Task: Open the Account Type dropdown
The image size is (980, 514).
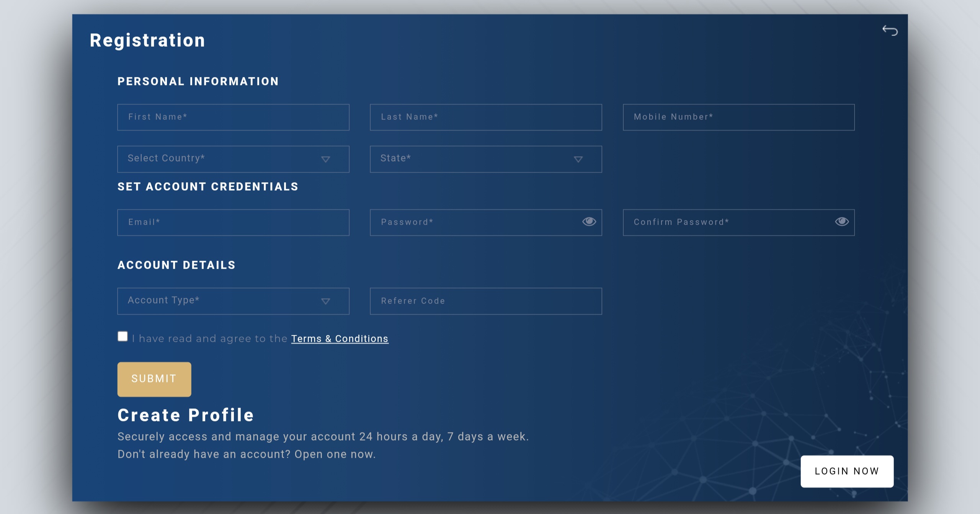Action: pos(233,301)
